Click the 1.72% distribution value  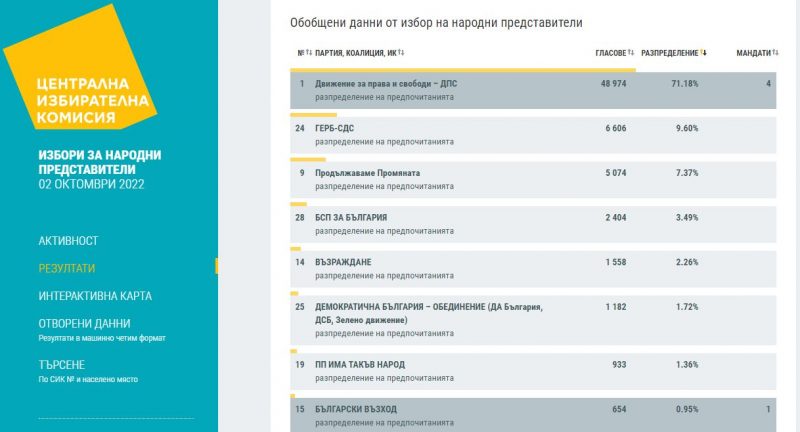(x=687, y=307)
